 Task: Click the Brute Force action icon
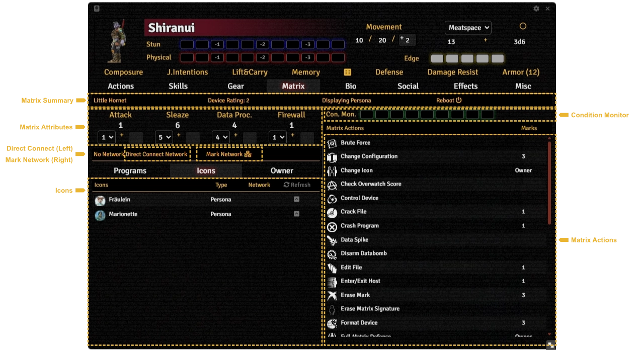tap(332, 143)
